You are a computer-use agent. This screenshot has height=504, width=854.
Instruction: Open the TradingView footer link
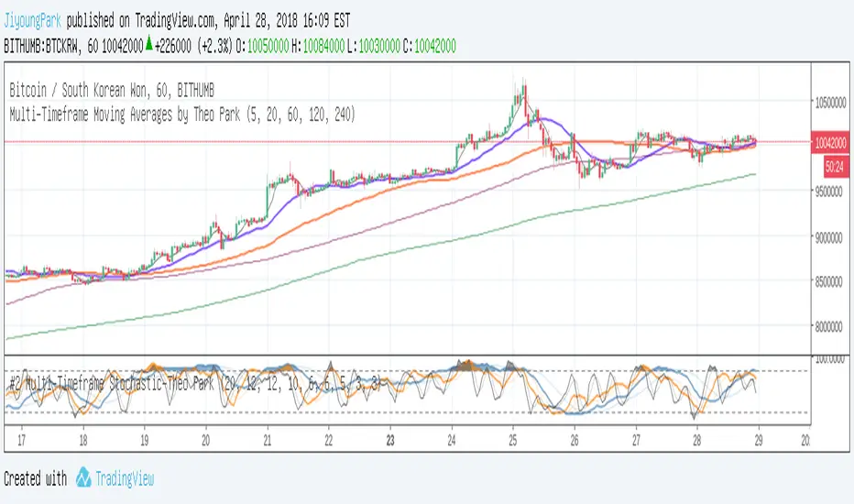[125, 479]
